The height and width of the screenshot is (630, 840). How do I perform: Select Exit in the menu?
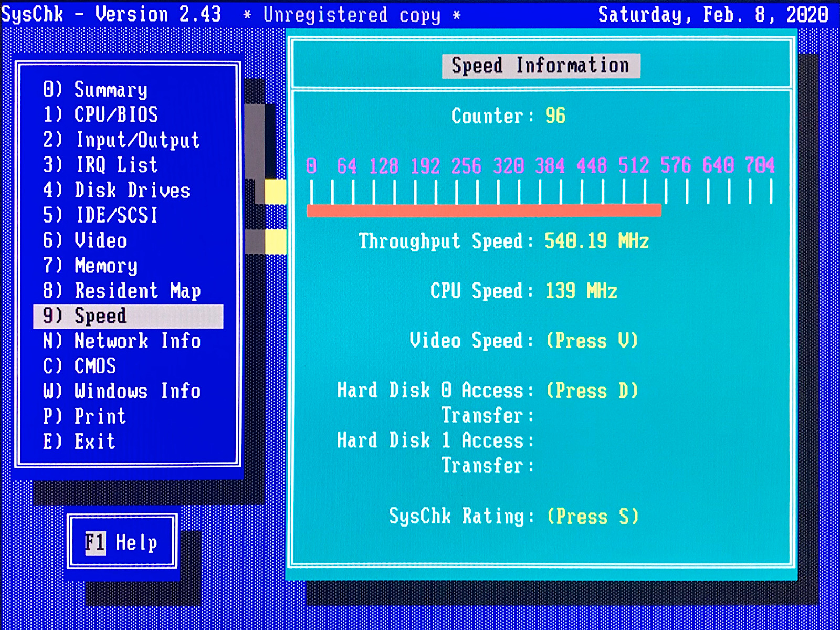tap(79, 442)
